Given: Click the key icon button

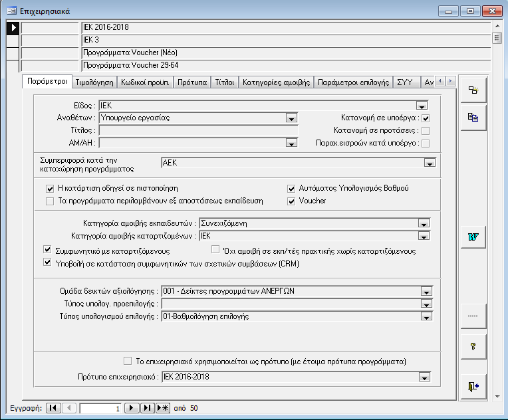Looking at the screenshot, I should pos(473,346).
